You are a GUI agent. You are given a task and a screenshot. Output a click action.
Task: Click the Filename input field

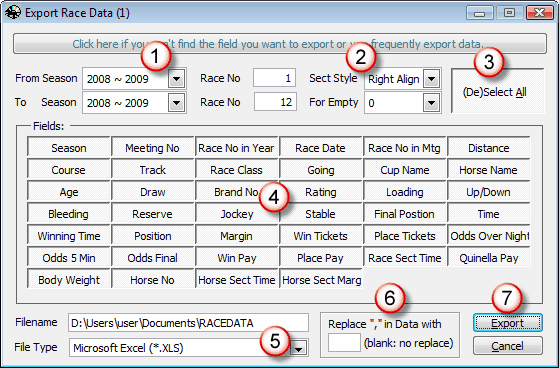188,323
